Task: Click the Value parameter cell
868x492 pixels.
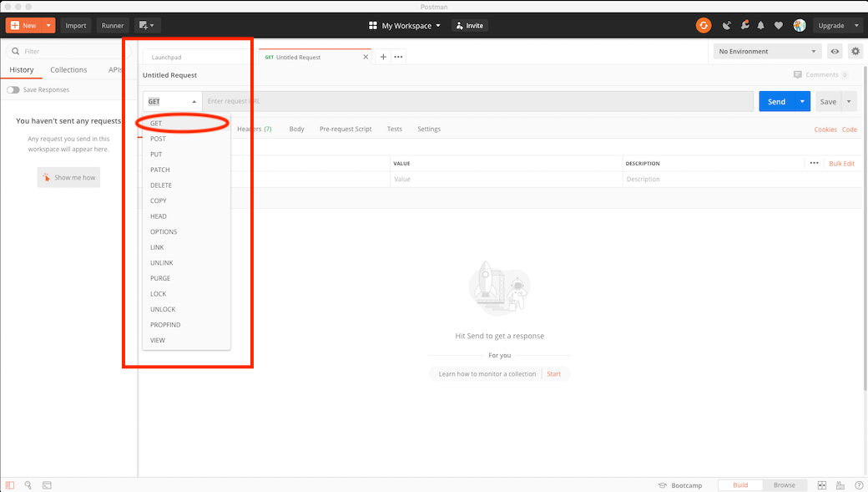Action: 507,179
